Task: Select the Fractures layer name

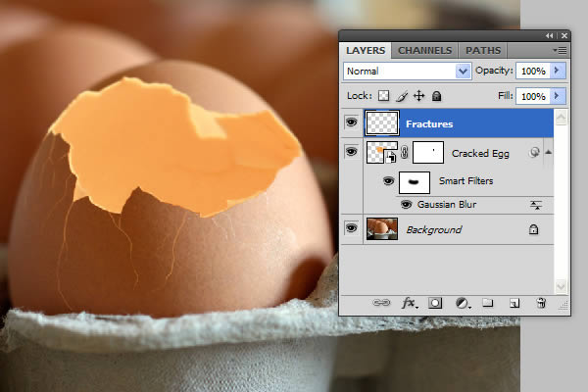Action: point(429,124)
